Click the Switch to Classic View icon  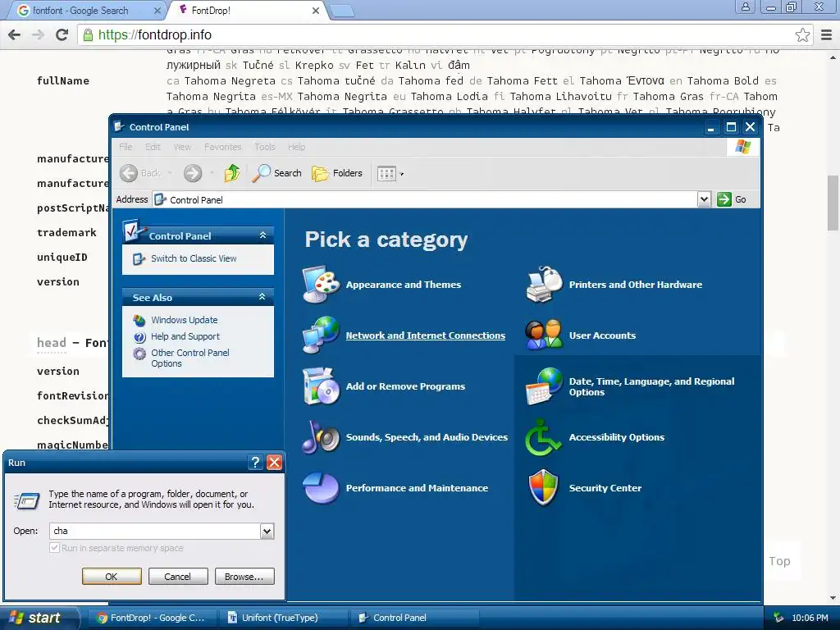[139, 258]
